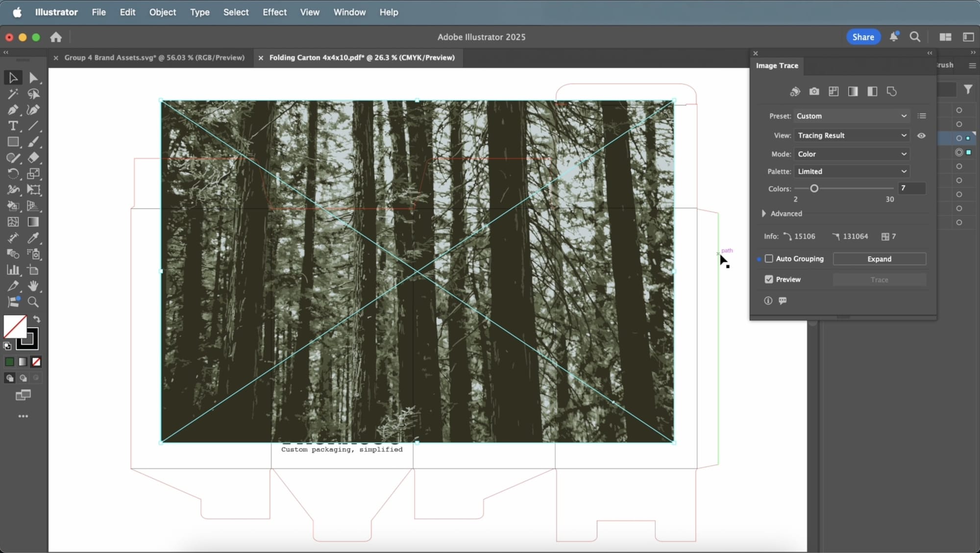Switch to Folding Carton 4x4x10.pdf tab
The height and width of the screenshot is (553, 980).
click(x=362, y=58)
